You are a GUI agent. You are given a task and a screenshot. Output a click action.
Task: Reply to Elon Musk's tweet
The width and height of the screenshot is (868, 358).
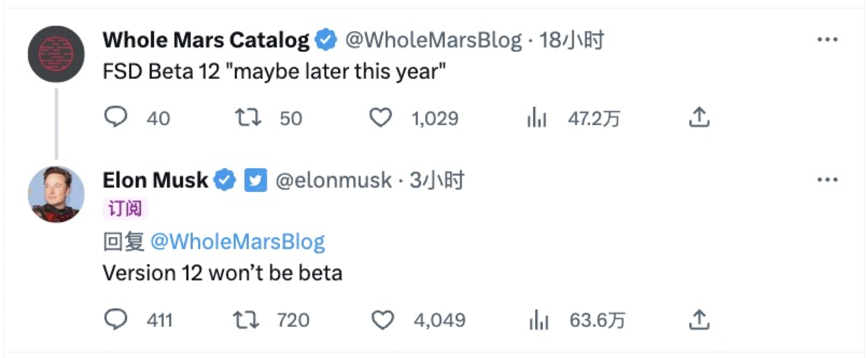pos(115,320)
